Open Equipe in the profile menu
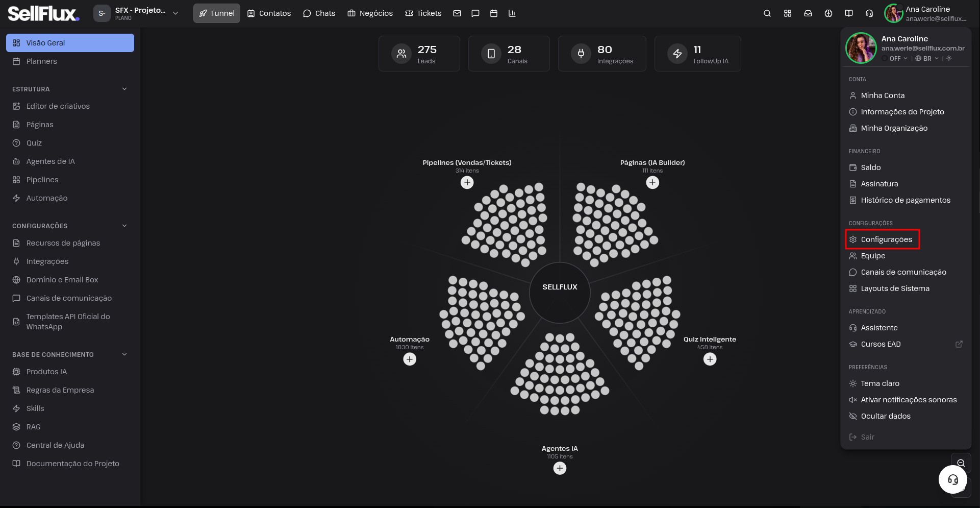The image size is (980, 508). [906, 256]
